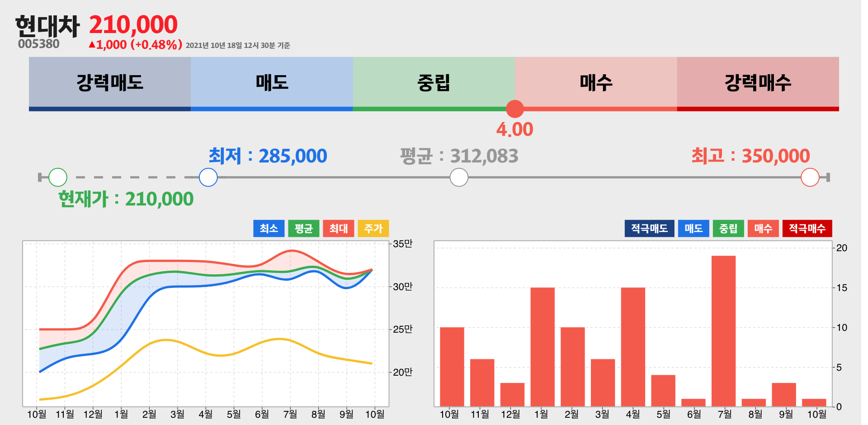Click the 20 axis label on bar chart
Image resolution: width=868 pixels, height=425 pixels.
point(842,248)
